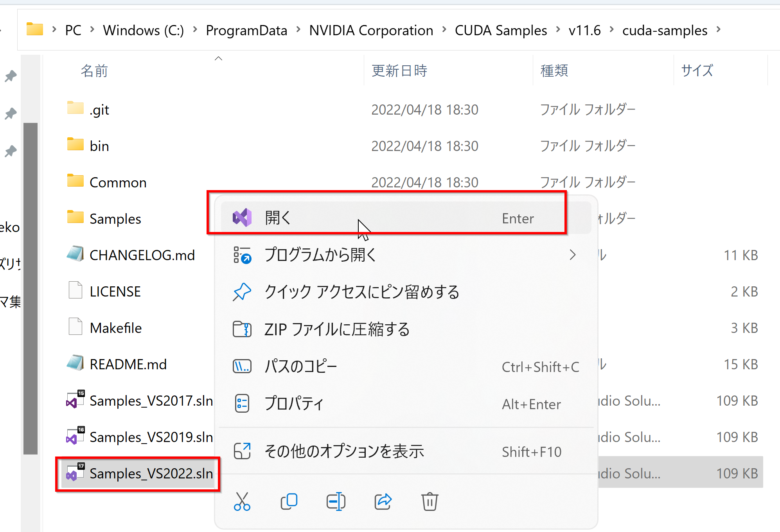
Task: Click the Share icon in context menu
Action: [383, 501]
